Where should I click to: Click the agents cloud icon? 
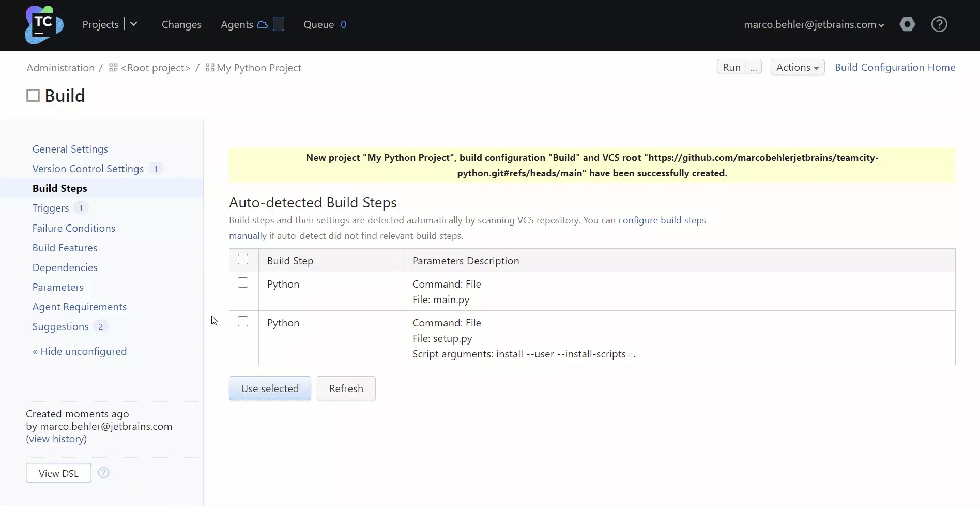click(263, 25)
